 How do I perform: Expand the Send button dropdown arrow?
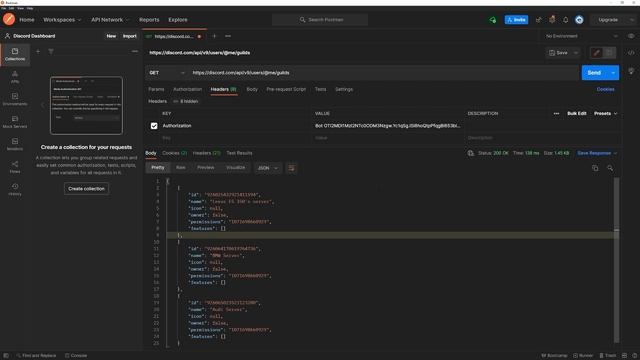point(613,73)
